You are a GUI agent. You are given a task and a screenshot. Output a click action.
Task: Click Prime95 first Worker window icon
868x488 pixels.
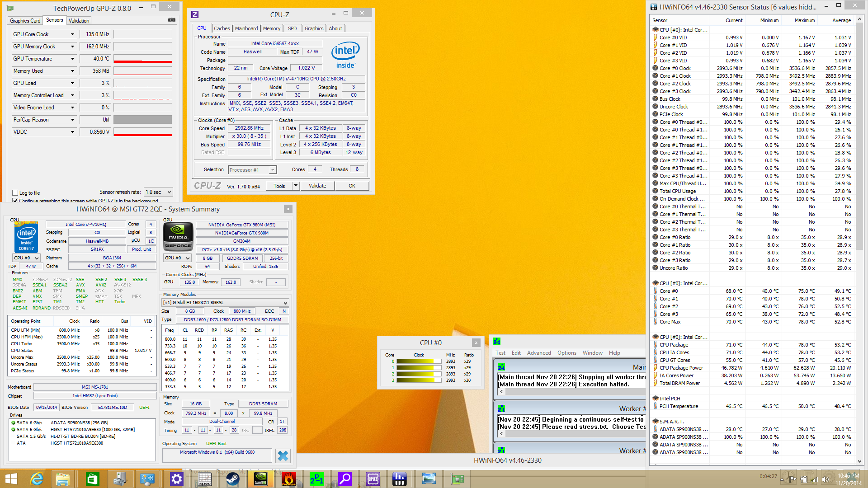coord(501,408)
